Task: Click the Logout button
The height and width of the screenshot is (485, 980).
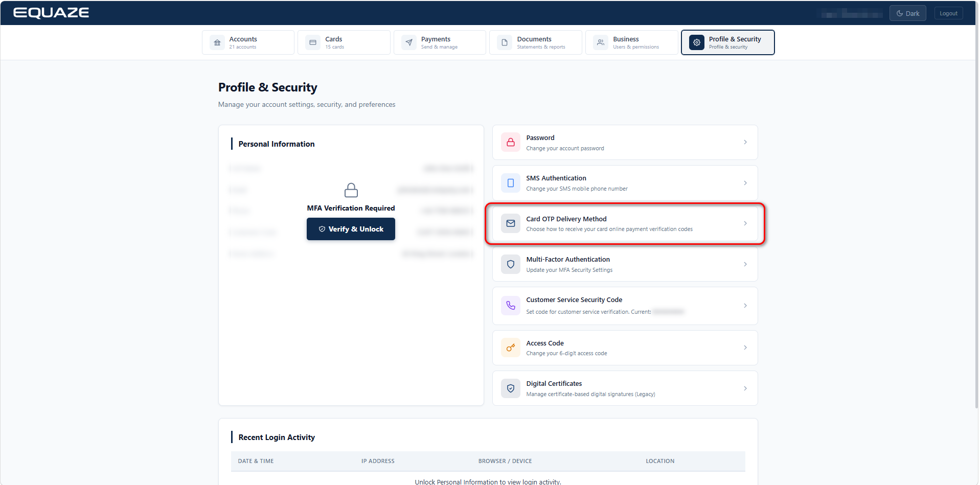Action: [x=948, y=13]
